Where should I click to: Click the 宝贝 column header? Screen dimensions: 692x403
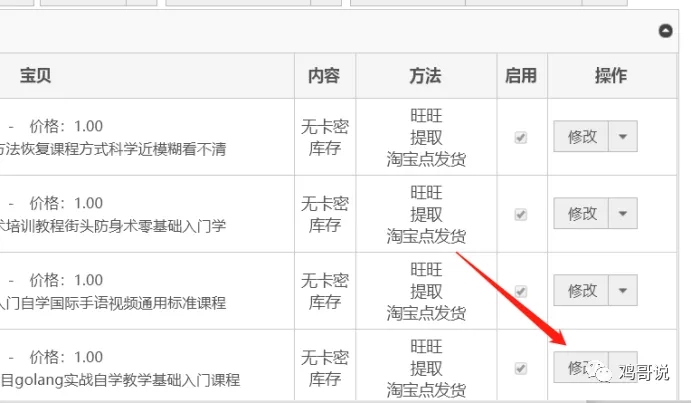click(x=35, y=75)
